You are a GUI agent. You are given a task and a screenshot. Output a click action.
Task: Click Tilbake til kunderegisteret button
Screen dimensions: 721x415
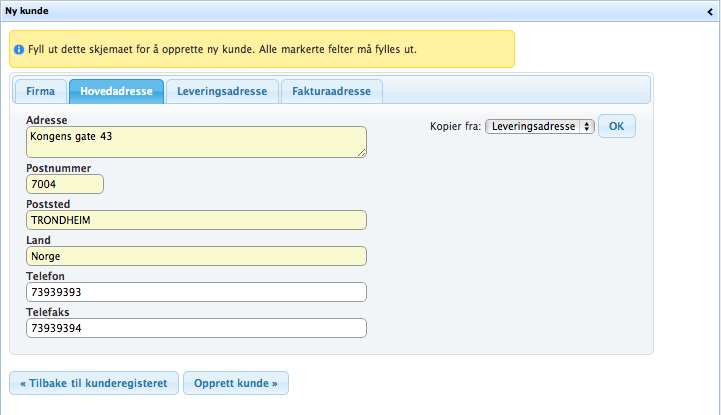coord(94,383)
